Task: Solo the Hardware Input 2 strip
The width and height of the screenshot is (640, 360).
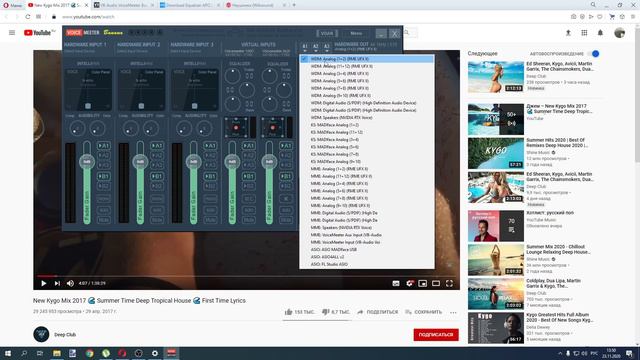Action: point(157,210)
